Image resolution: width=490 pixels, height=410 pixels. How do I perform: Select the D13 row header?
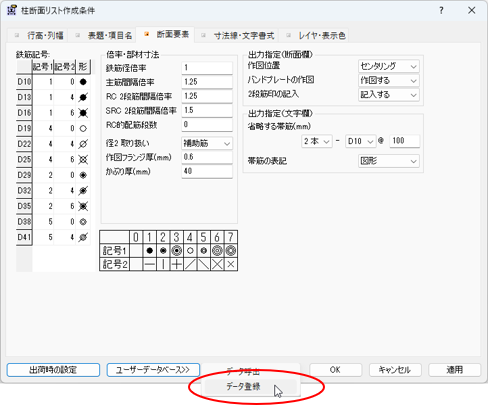coord(24,97)
